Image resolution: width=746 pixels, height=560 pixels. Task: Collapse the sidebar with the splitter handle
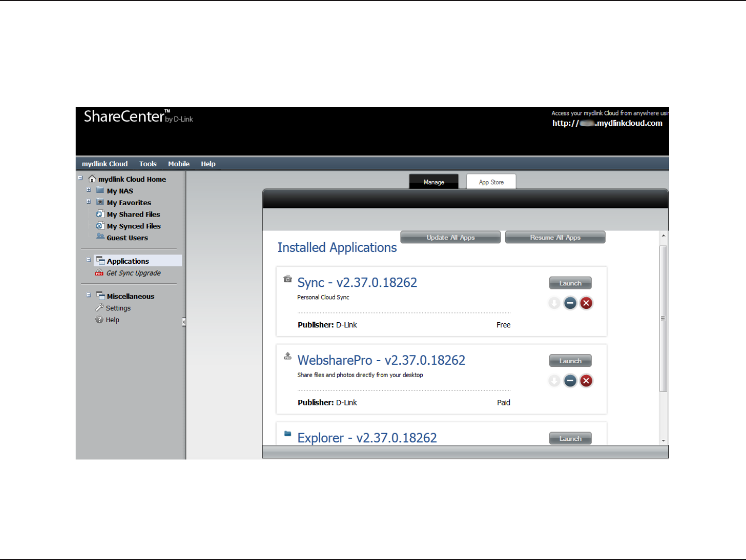[184, 322]
